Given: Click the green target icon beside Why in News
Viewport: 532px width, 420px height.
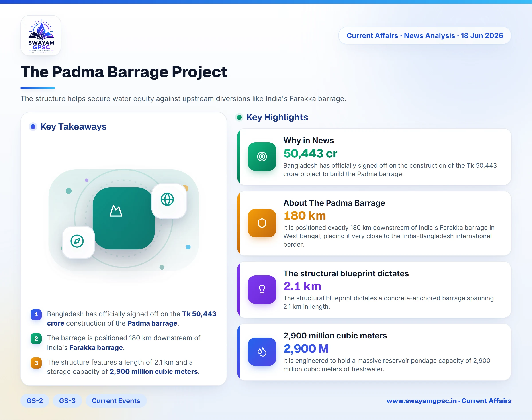Looking at the screenshot, I should pyautogui.click(x=262, y=156).
